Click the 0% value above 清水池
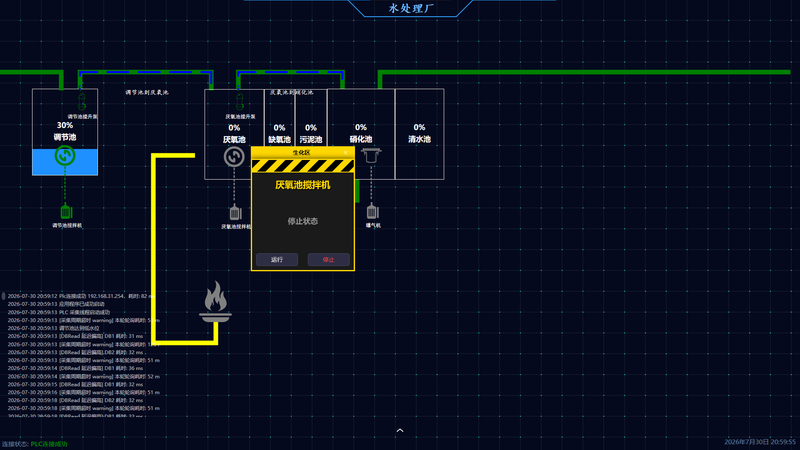800x450 pixels. 419,127
